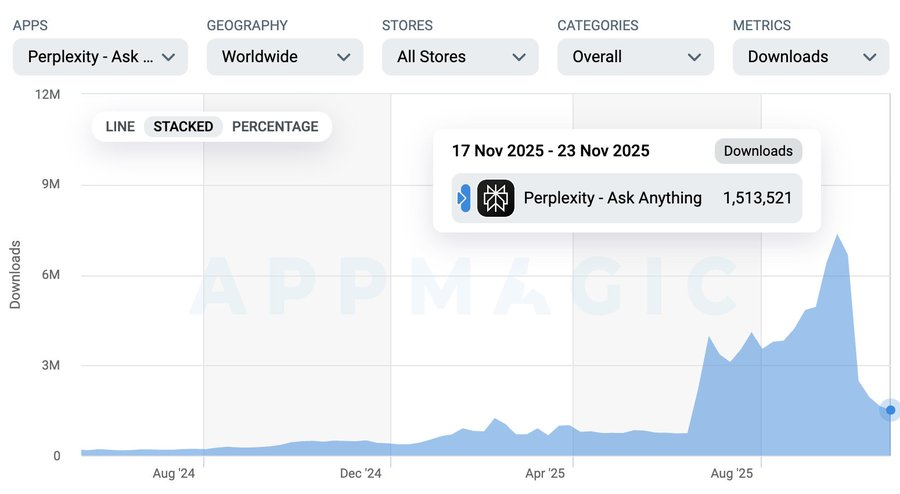Click the highlighted data point on chart

point(890,410)
